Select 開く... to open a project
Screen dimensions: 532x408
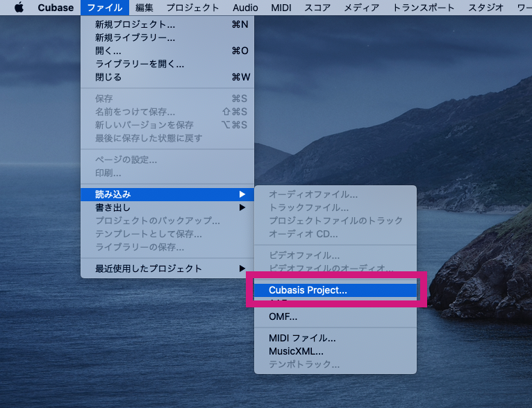click(x=167, y=51)
